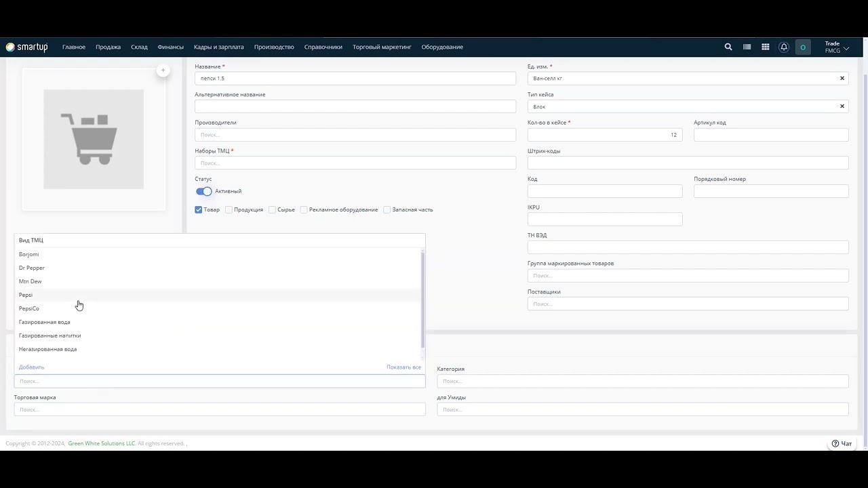
Task: Open the Главное menu
Action: point(74,47)
